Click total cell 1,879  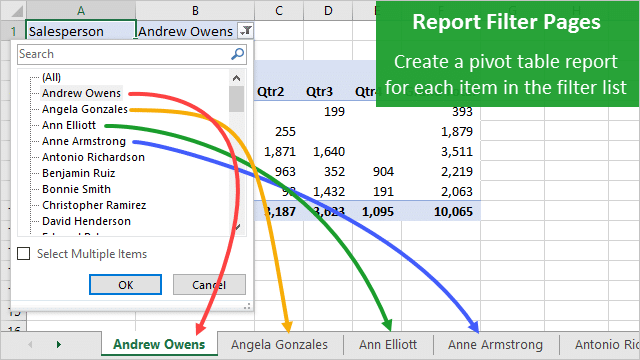point(457,131)
